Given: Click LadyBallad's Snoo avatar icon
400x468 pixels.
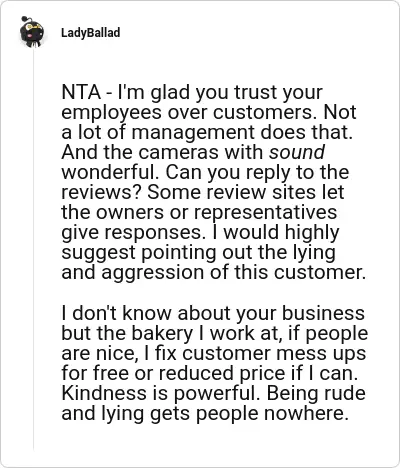Looking at the screenshot, I should pos(32,32).
